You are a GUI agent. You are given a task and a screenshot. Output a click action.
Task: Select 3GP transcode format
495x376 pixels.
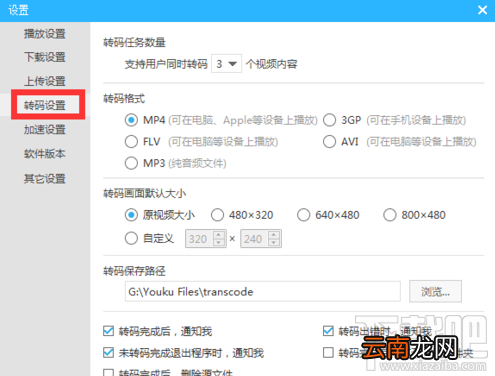coord(329,120)
